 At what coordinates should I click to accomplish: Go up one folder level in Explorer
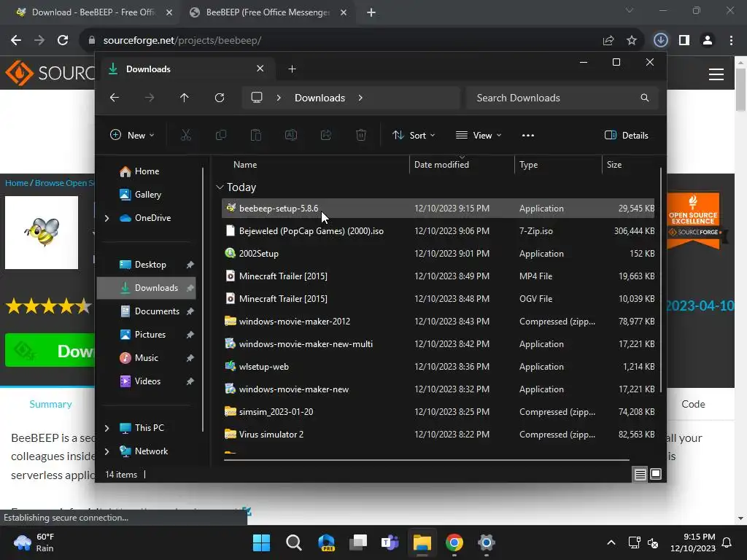tap(185, 98)
